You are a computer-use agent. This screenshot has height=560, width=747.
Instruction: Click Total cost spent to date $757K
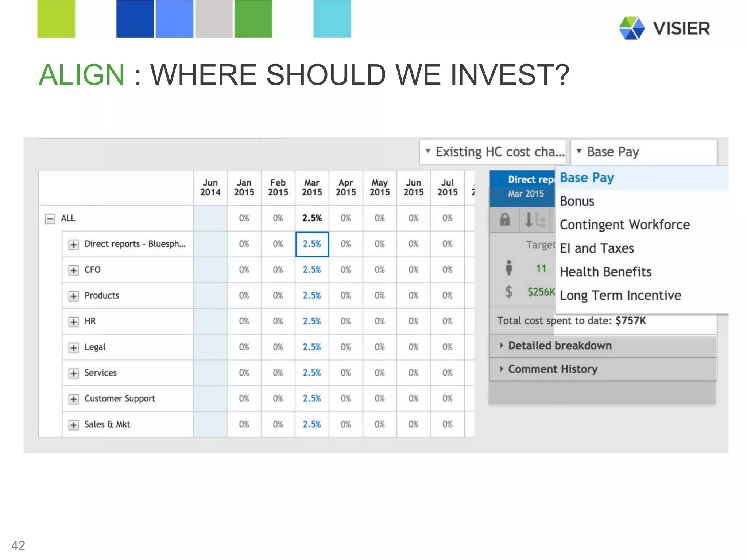coord(572,321)
